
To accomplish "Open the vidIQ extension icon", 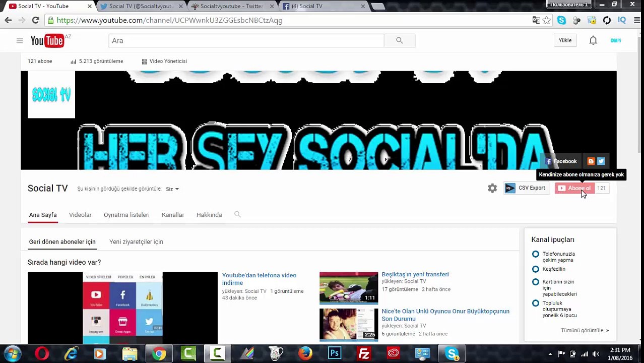I will (x=621, y=20).
